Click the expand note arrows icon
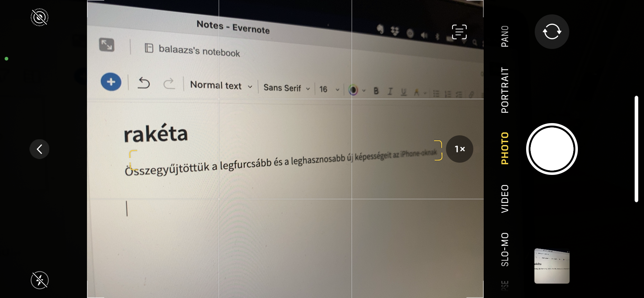Screen dimensions: 644x298 pos(107,45)
